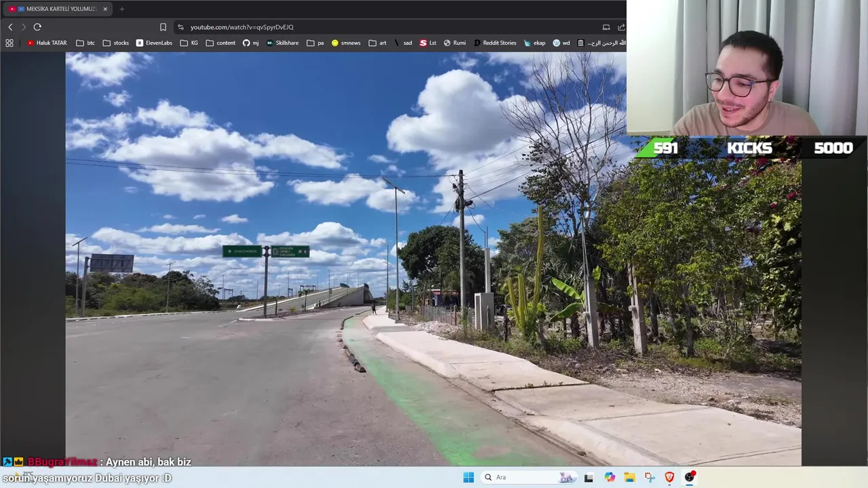Open the ekap bookmark

click(534, 43)
